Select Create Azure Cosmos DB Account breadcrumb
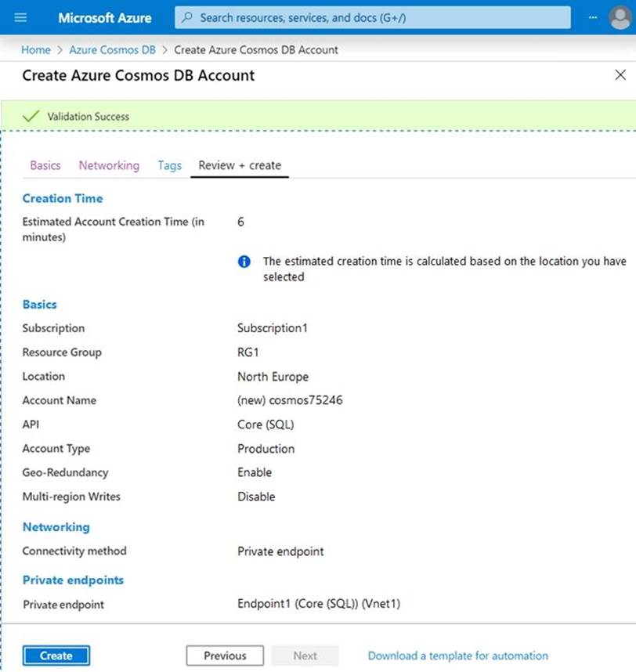 256,49
